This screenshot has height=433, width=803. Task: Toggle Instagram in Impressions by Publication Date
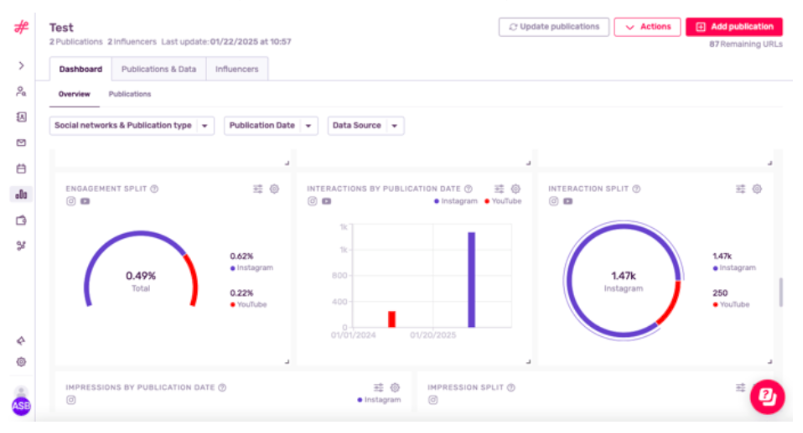coord(71,400)
